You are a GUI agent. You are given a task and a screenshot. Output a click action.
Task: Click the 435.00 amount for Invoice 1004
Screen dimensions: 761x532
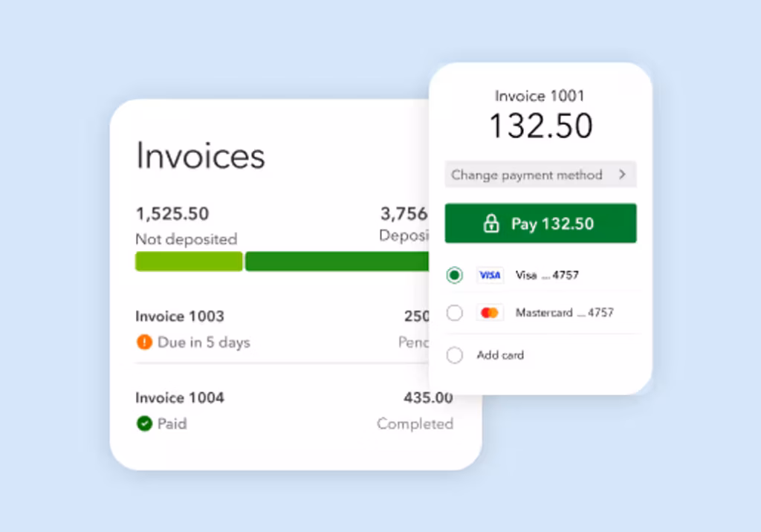(428, 398)
